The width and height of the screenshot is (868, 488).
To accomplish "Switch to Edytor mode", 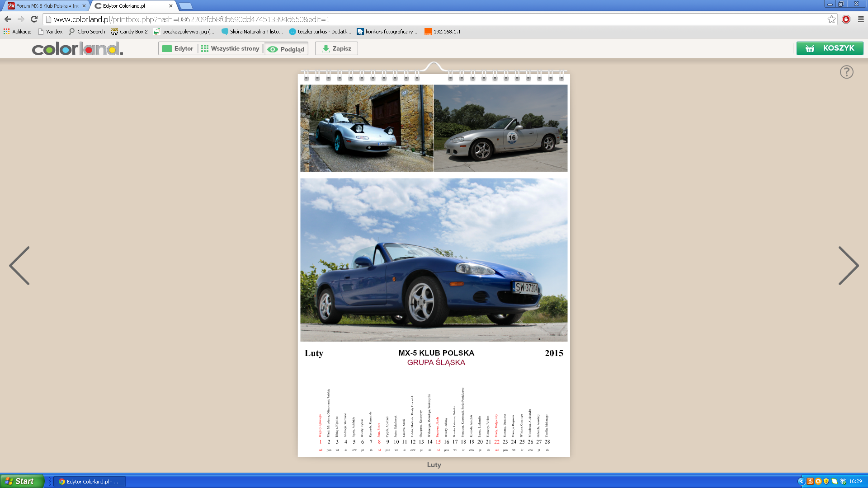I will coord(178,48).
